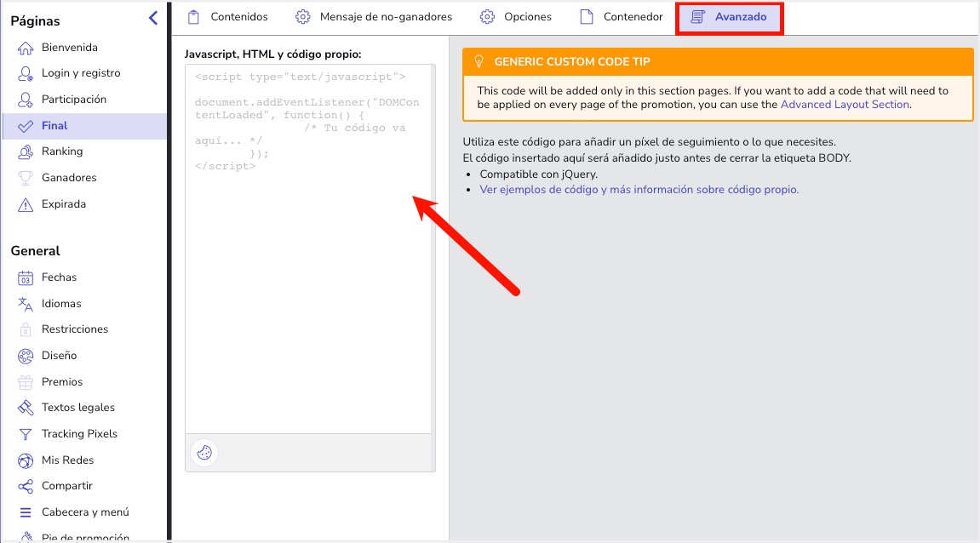The image size is (980, 543).
Task: Click the 'Compatible con jQuery.' text
Action: coord(539,174)
